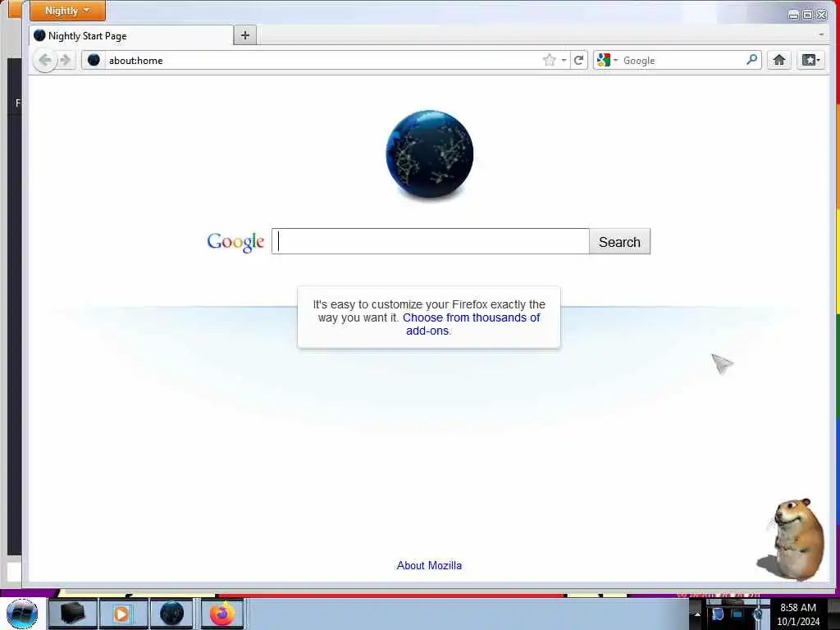Open the black box taskbar application

coord(73,614)
